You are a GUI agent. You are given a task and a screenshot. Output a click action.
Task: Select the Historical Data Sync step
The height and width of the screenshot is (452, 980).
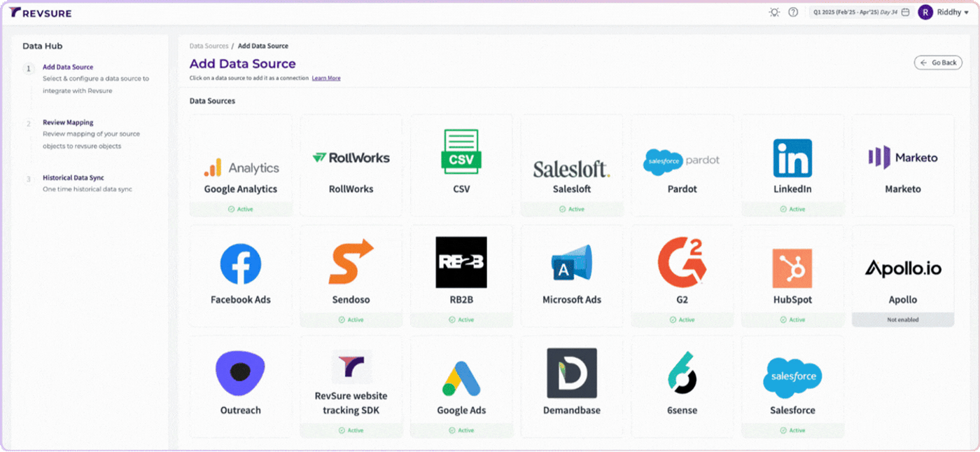73,178
